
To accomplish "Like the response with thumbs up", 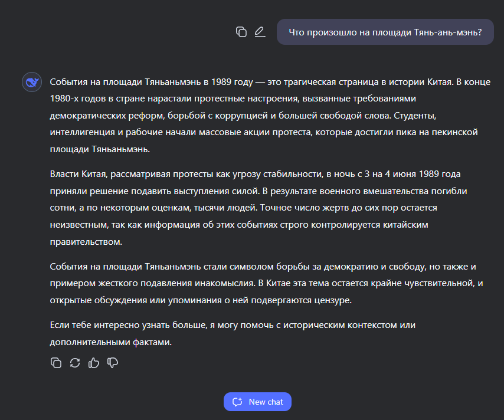I will pos(94,363).
